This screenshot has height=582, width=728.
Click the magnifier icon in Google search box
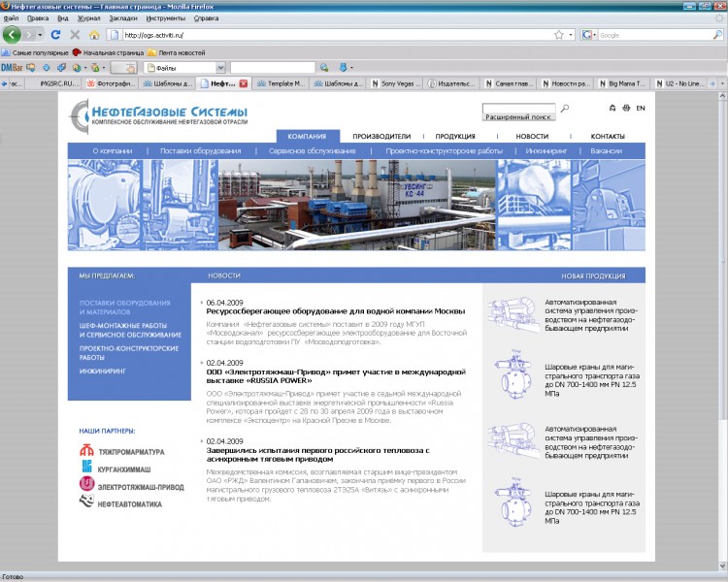(717, 35)
